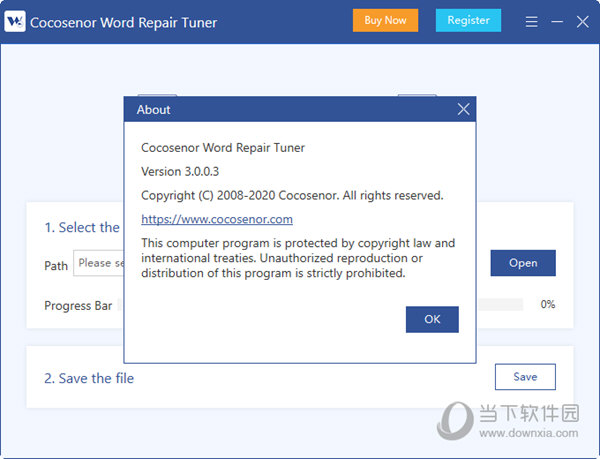Click the Open file button
The width and height of the screenshot is (600, 459).
(523, 263)
